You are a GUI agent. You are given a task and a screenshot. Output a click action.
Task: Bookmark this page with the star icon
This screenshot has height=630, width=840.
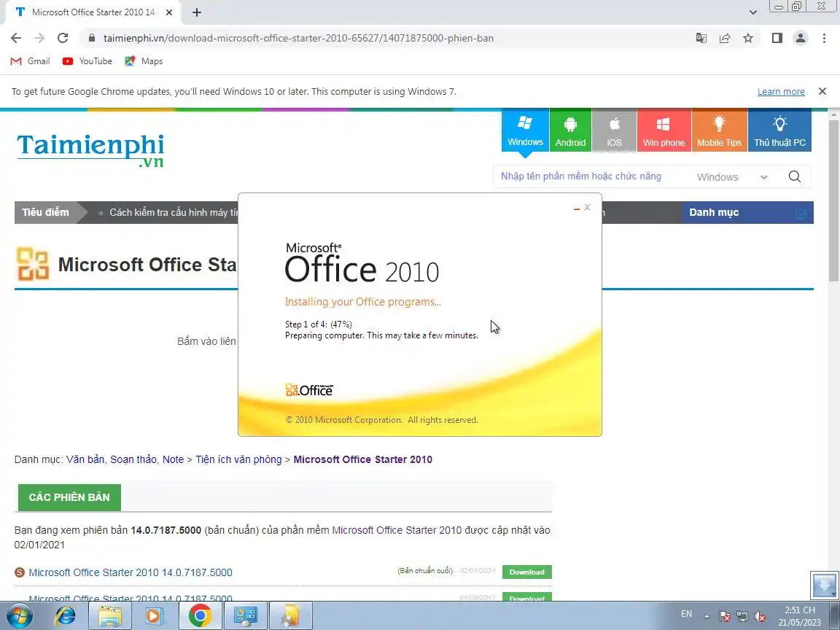[748, 38]
